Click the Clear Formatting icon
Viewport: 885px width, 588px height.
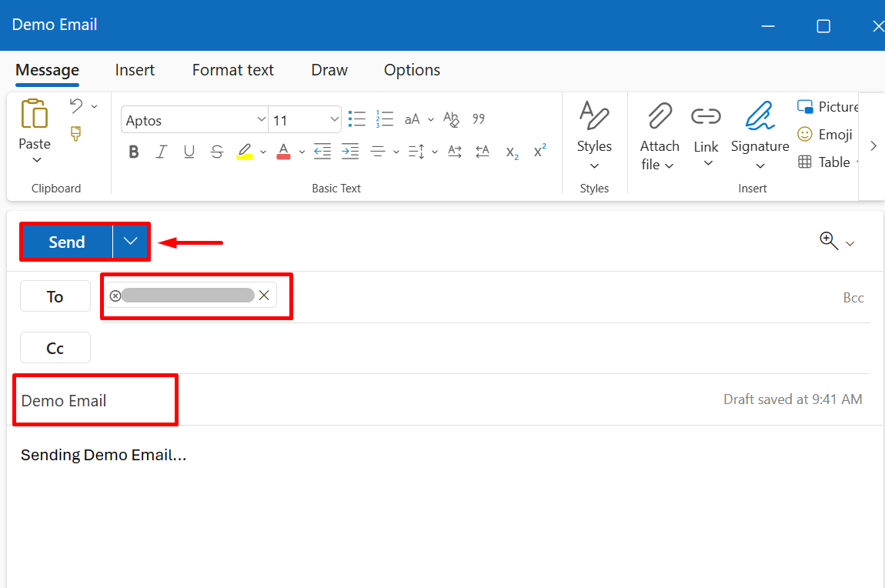[x=452, y=119]
